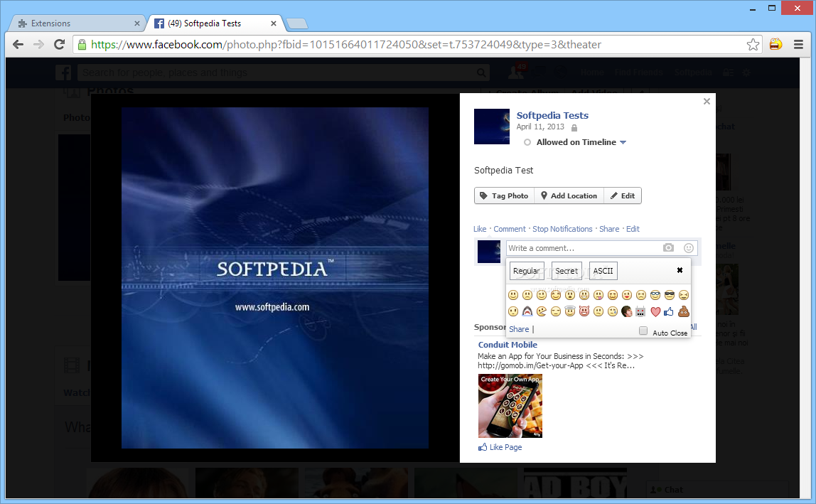Click the smiley icon in comment box
Screen dimensions: 816x504
pyautogui.click(x=689, y=248)
